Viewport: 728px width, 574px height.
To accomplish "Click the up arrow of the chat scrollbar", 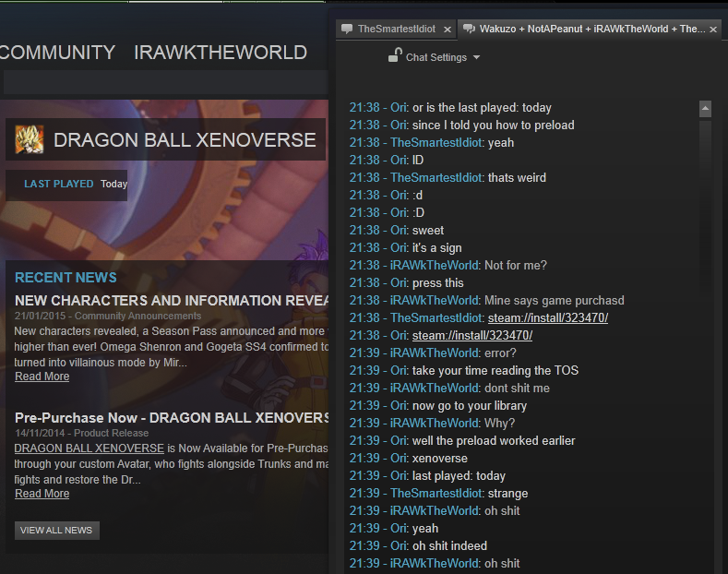I will click(x=705, y=109).
